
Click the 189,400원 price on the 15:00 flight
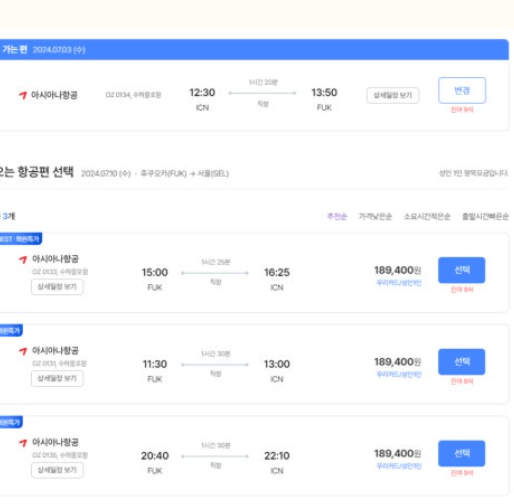(397, 270)
